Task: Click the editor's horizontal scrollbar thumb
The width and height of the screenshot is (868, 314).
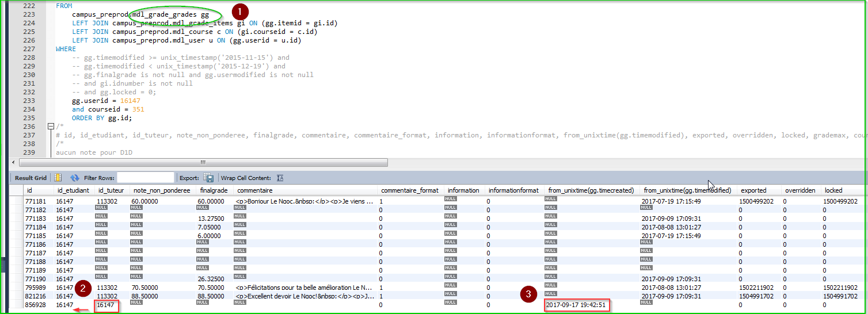Action: (x=202, y=162)
